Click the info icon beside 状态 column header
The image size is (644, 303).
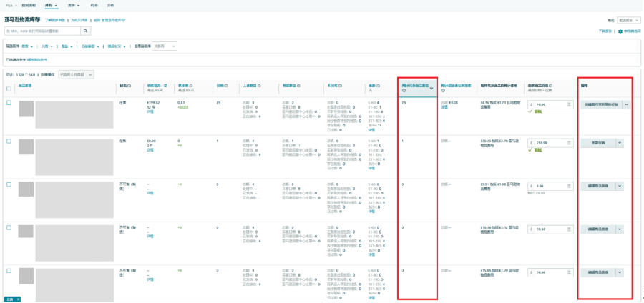(129, 86)
